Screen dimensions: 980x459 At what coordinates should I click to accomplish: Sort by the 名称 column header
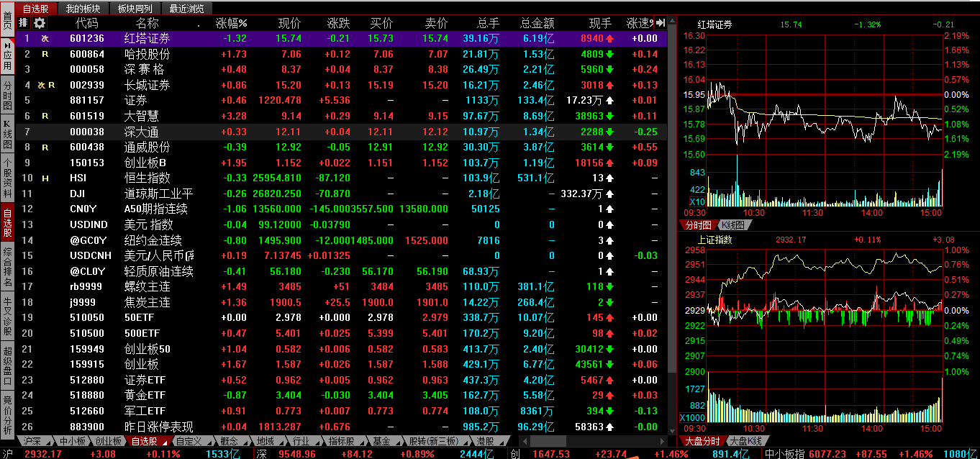pyautogui.click(x=147, y=23)
